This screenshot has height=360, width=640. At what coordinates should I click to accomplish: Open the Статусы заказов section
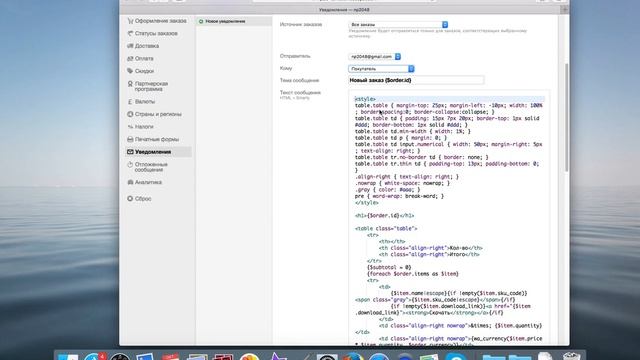[x=153, y=33]
